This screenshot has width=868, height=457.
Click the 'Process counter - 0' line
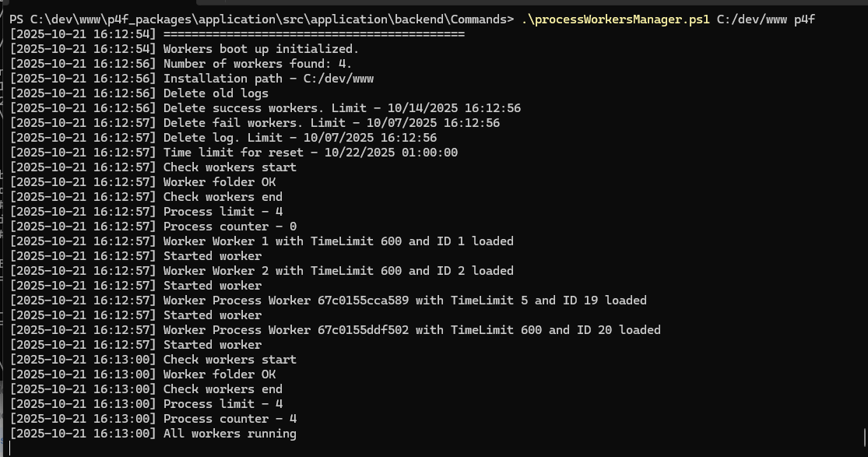click(230, 227)
